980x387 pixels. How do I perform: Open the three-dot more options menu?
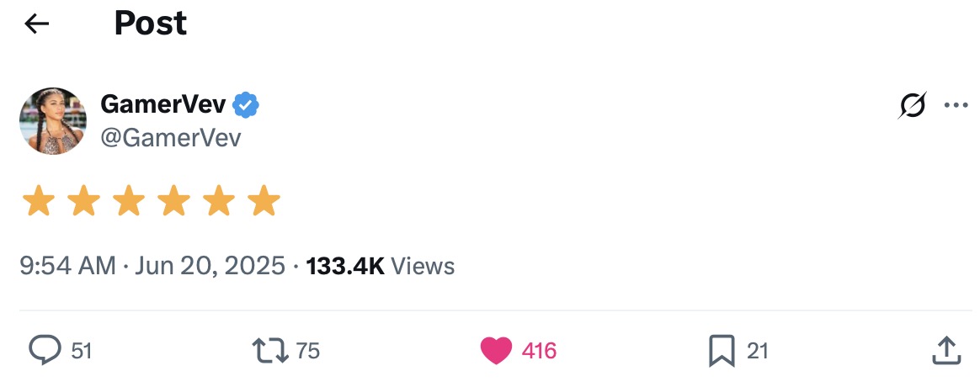[956, 106]
